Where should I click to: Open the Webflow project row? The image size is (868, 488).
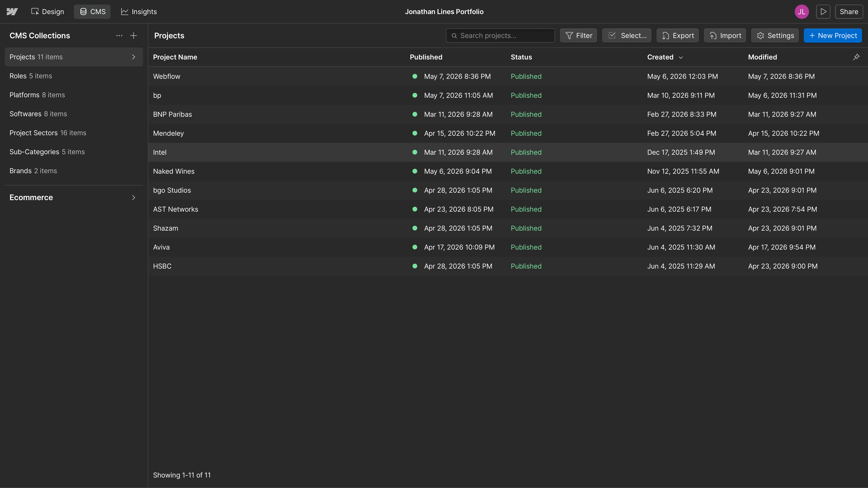pyautogui.click(x=508, y=76)
